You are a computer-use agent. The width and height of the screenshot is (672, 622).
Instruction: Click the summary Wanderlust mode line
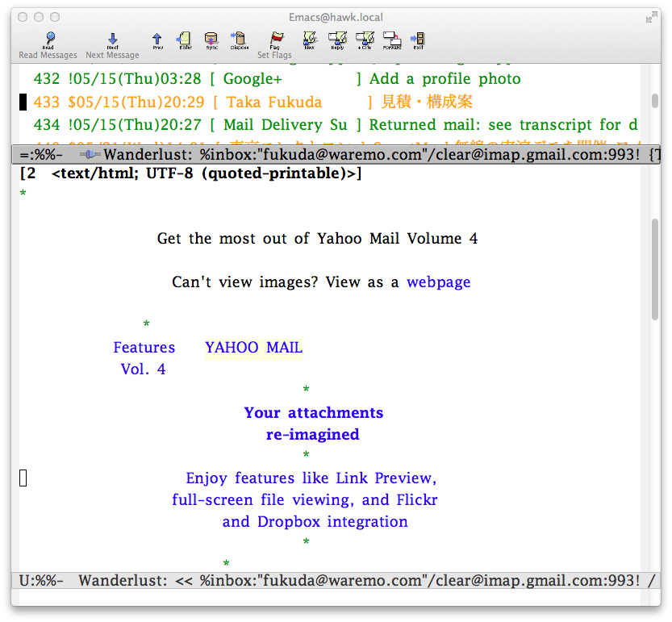pos(336,154)
